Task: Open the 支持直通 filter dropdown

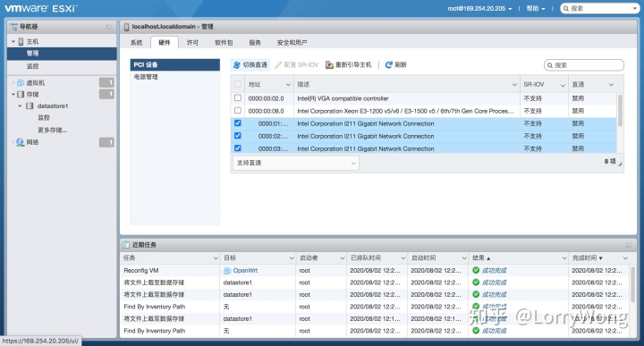Action: 296,163
